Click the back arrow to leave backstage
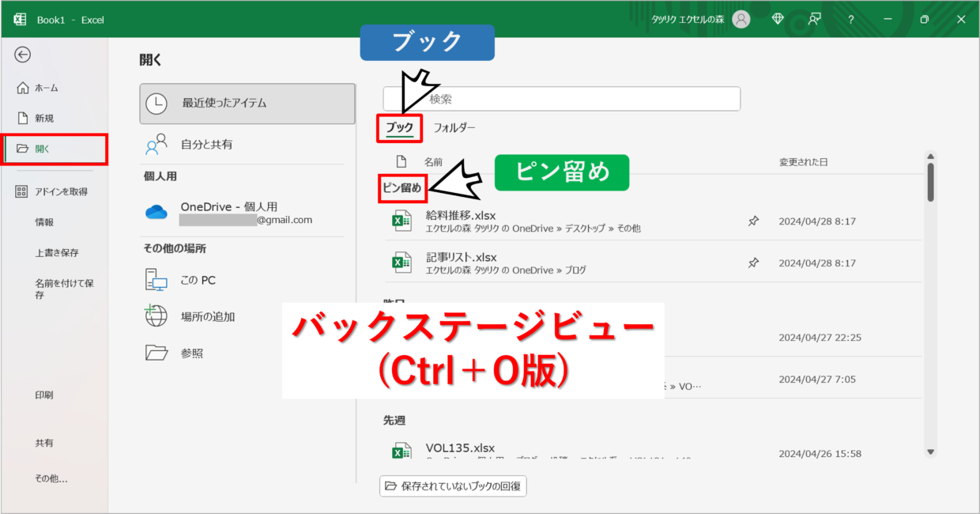This screenshot has width=980, height=514. point(23,55)
